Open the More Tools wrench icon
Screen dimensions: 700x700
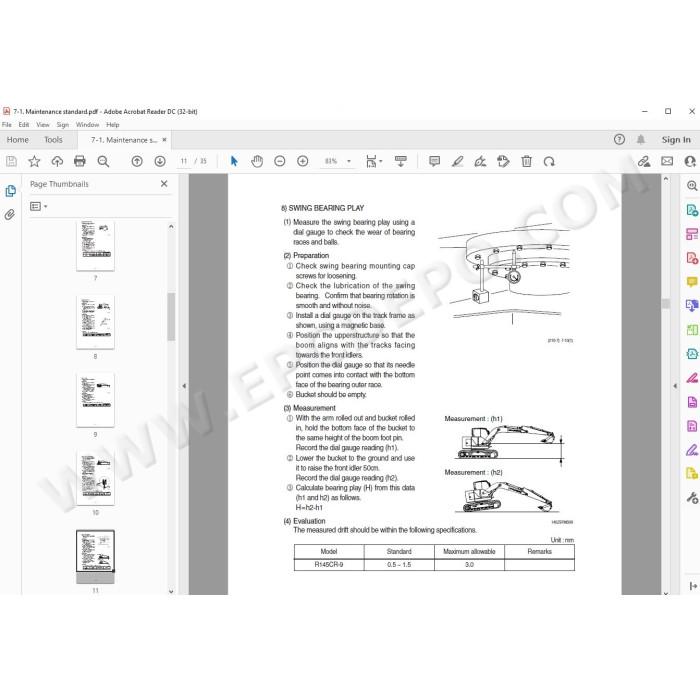[692, 497]
